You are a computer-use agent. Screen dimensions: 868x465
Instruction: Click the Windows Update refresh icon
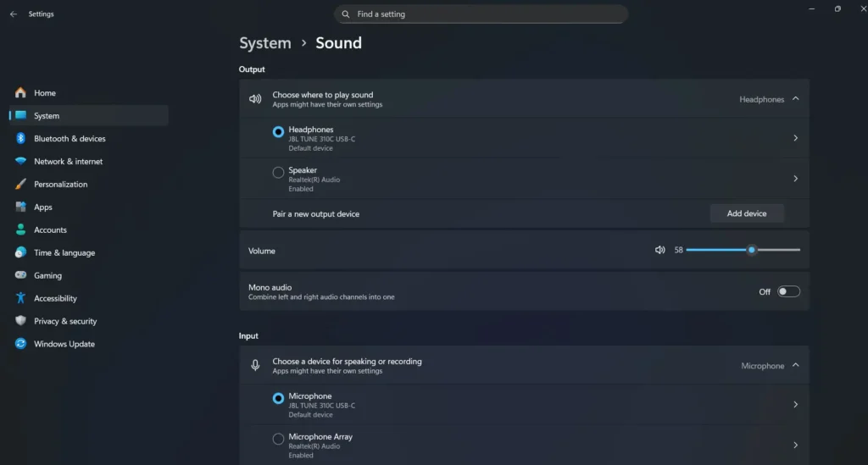pos(20,343)
